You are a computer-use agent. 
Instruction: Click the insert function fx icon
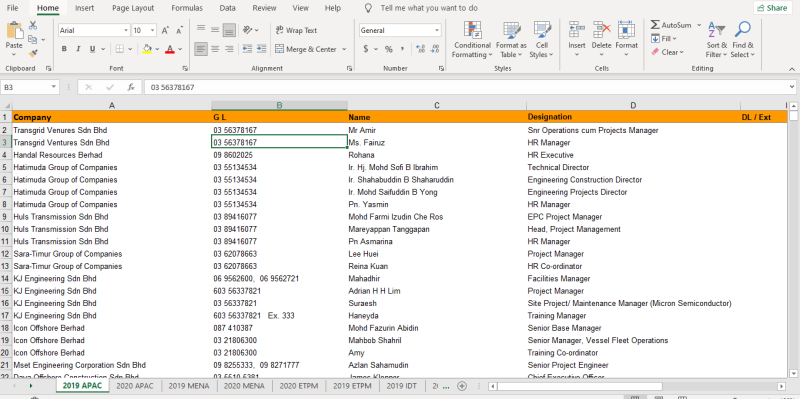click(x=131, y=88)
